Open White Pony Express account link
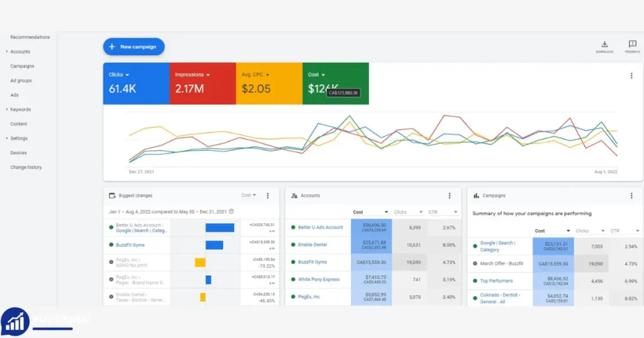 tap(319, 280)
